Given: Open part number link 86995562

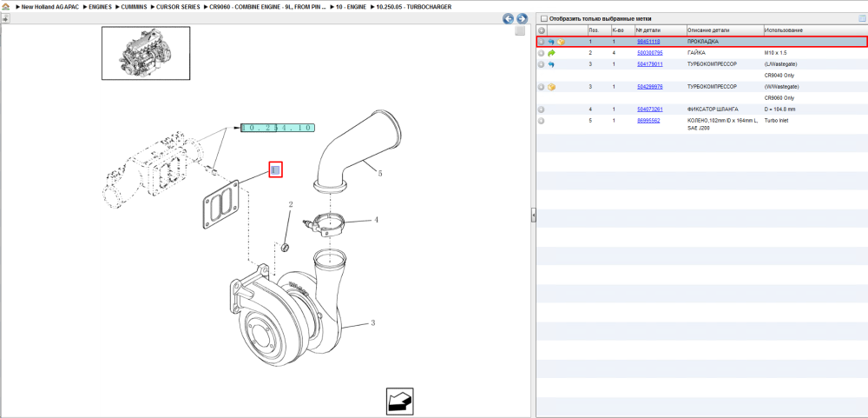Looking at the screenshot, I should (648, 120).
